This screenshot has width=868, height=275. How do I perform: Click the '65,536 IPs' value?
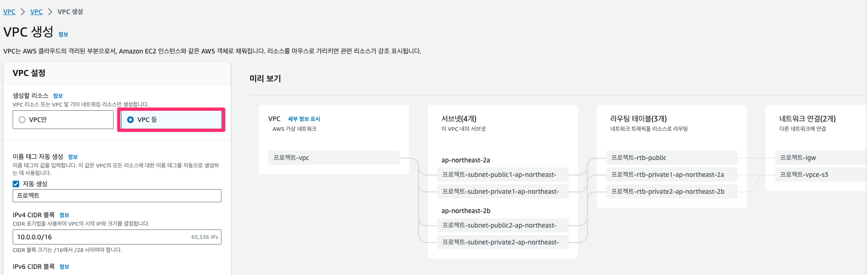205,237
